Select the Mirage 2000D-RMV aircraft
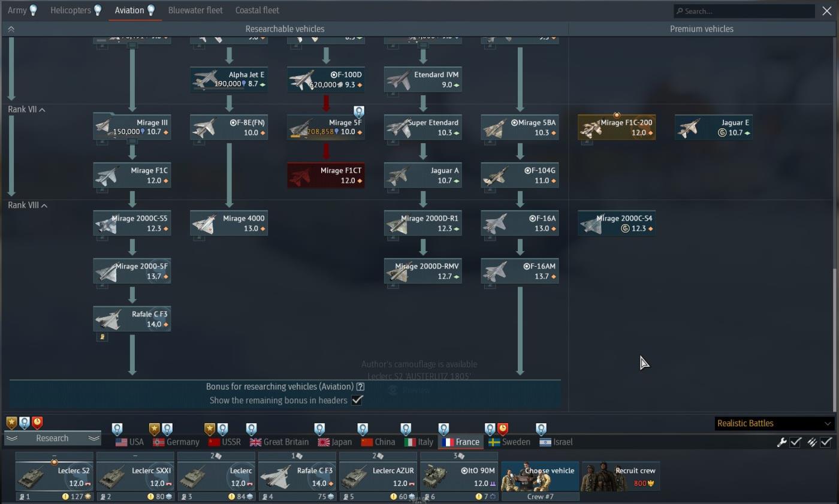The image size is (839, 504). tap(423, 271)
